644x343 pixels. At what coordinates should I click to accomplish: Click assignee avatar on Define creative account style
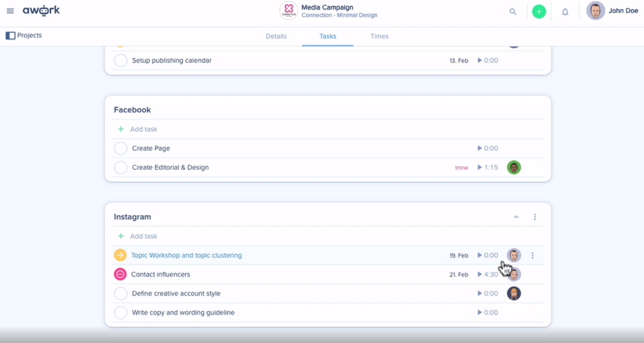(x=514, y=293)
